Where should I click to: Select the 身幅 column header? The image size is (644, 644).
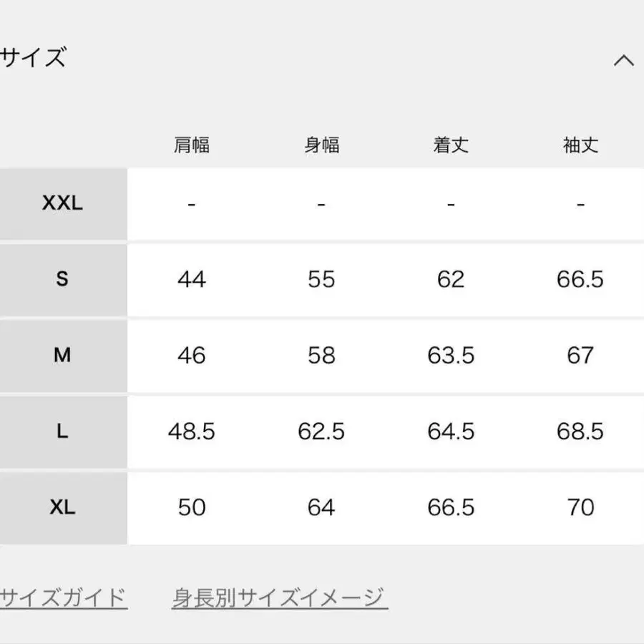tap(321, 145)
